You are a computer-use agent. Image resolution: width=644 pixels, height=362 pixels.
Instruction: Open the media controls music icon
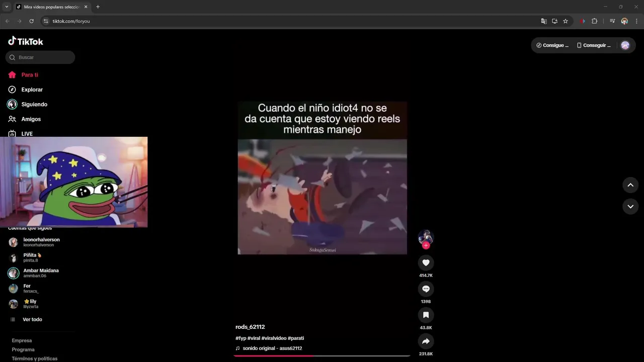pos(612,21)
